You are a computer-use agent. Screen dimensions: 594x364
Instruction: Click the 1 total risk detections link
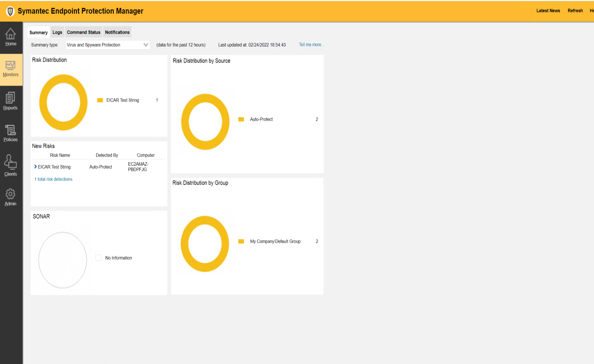[53, 179]
